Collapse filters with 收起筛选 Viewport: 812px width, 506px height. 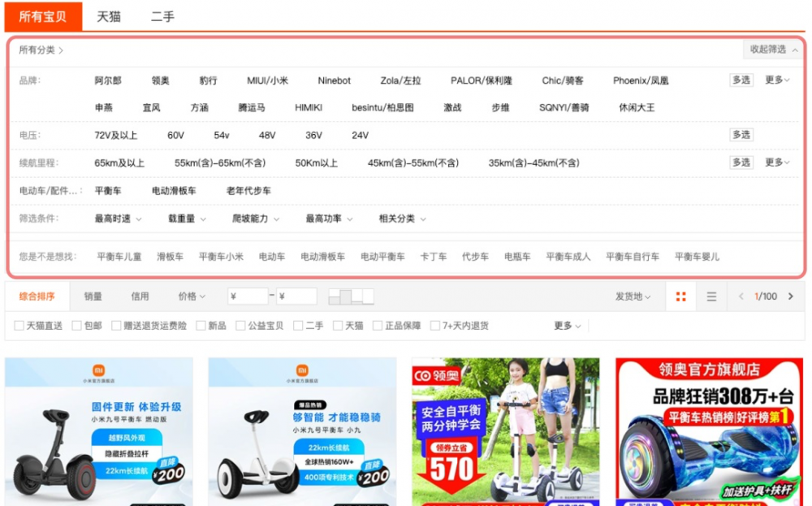(x=773, y=50)
